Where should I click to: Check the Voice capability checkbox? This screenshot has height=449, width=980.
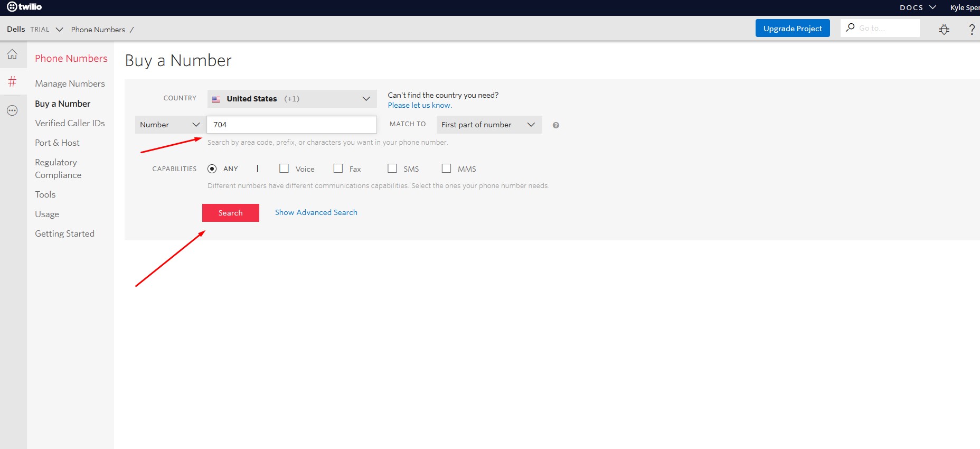(284, 169)
